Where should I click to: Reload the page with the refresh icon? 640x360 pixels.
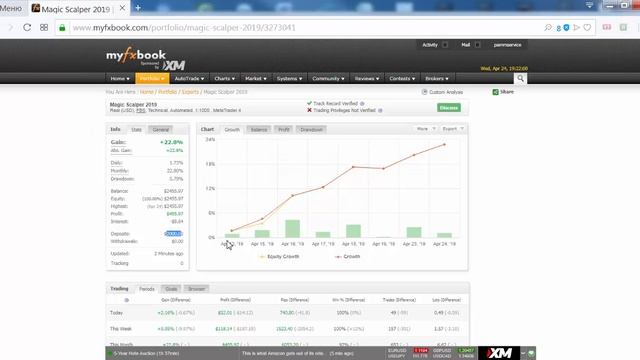[27, 27]
